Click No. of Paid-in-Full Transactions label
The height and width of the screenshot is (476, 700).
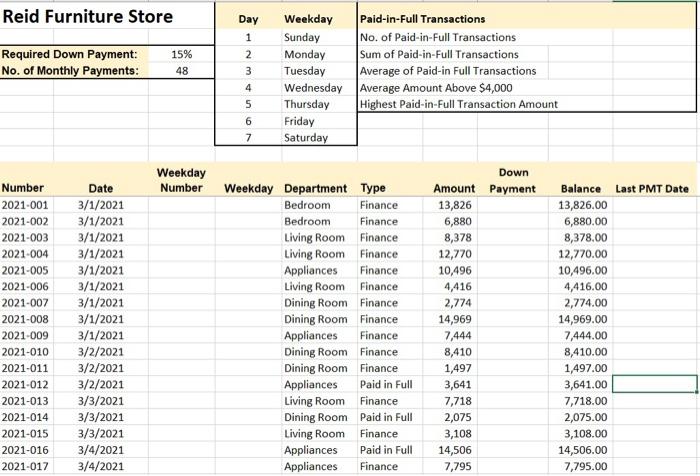(x=438, y=37)
